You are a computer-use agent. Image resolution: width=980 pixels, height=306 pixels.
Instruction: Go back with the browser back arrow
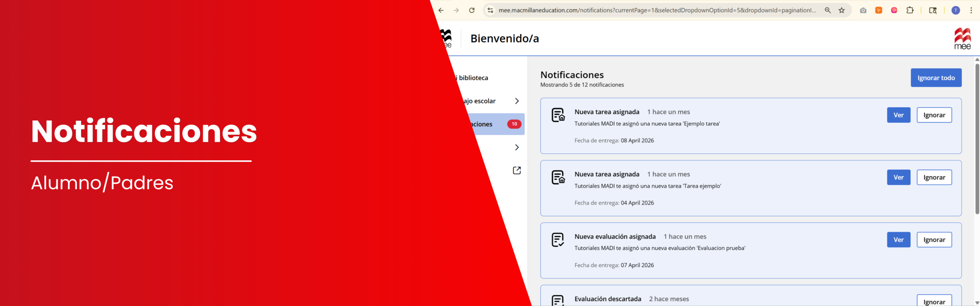(441, 10)
